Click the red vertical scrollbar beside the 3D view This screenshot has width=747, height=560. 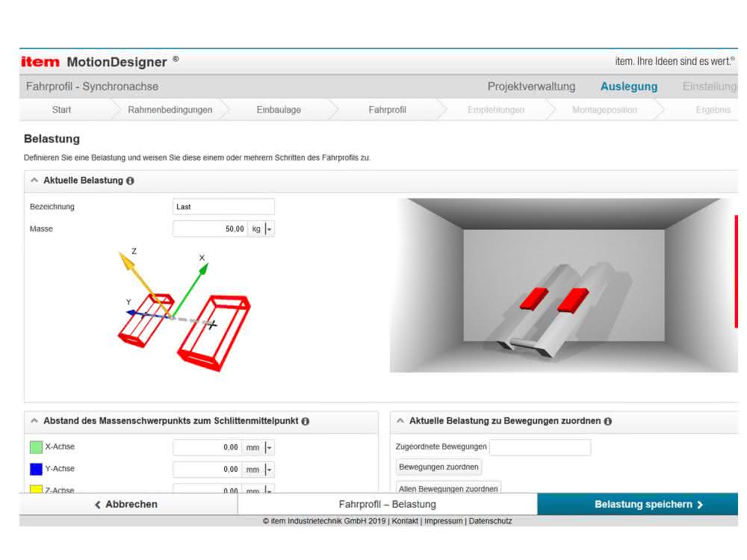[736, 272]
